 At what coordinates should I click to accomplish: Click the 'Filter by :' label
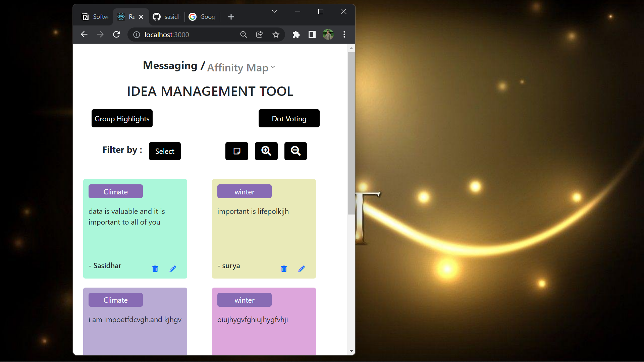click(122, 150)
